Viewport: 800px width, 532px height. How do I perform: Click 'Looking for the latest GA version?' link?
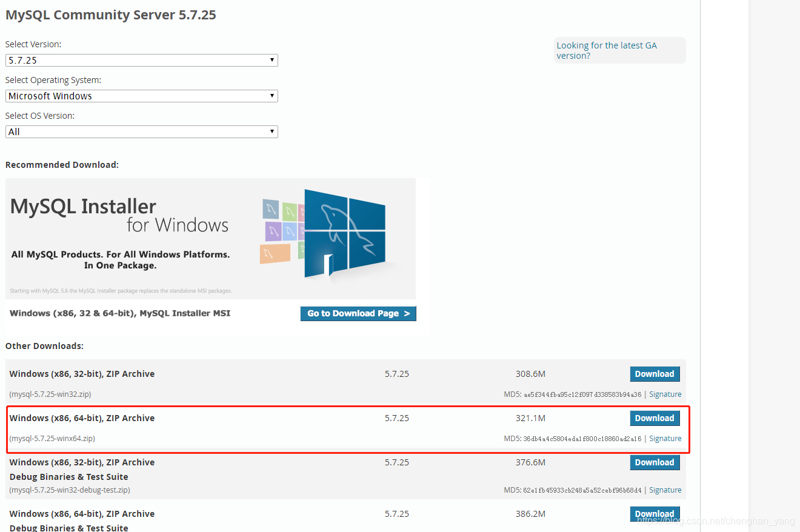pyautogui.click(x=607, y=50)
